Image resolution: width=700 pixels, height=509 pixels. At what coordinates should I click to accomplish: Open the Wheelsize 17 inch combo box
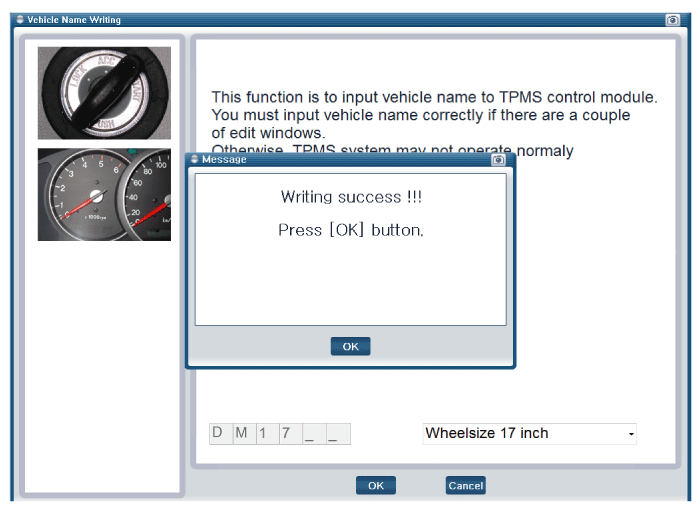tap(520, 433)
